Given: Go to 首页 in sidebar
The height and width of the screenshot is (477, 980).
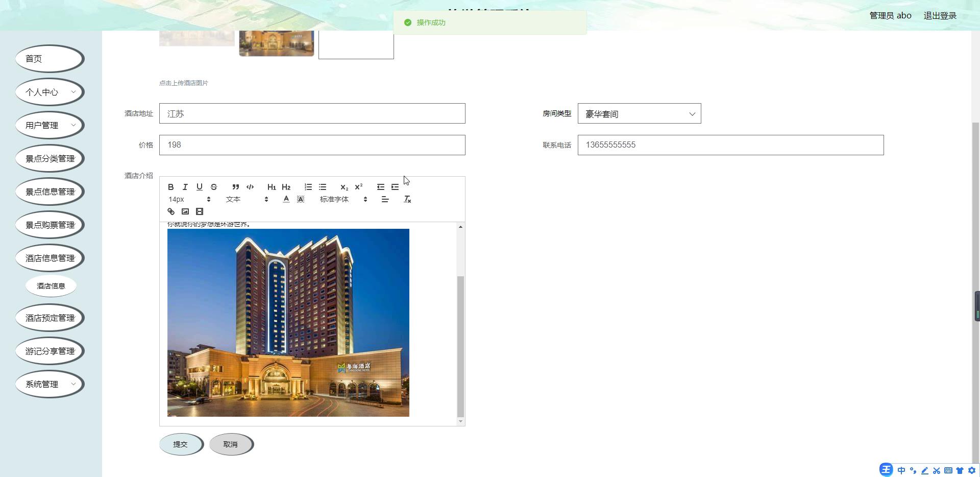Looking at the screenshot, I should coord(50,59).
